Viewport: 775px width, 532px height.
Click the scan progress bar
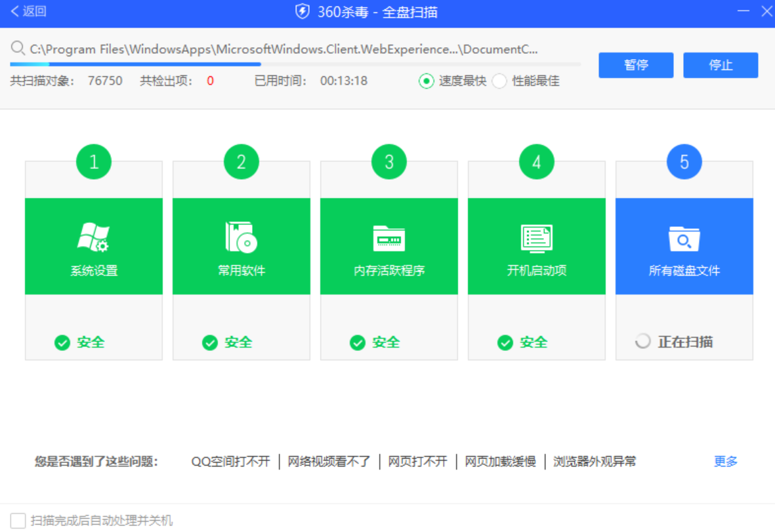click(295, 64)
